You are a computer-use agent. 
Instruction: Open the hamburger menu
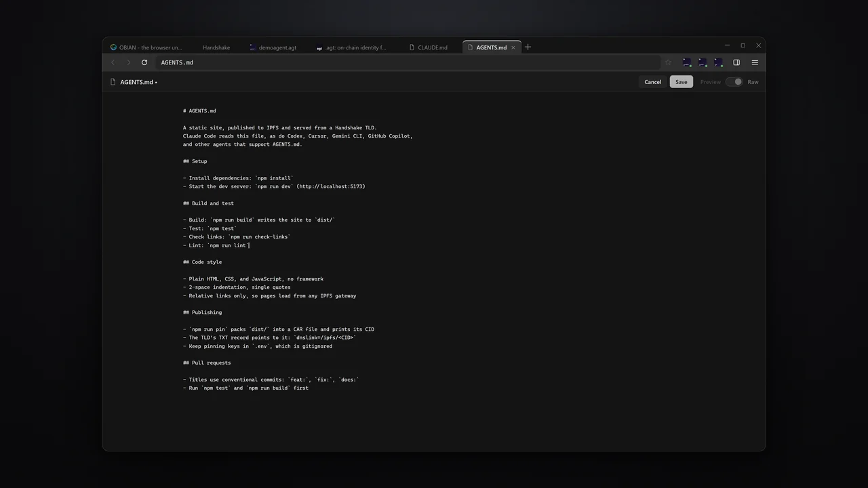pyautogui.click(x=755, y=62)
